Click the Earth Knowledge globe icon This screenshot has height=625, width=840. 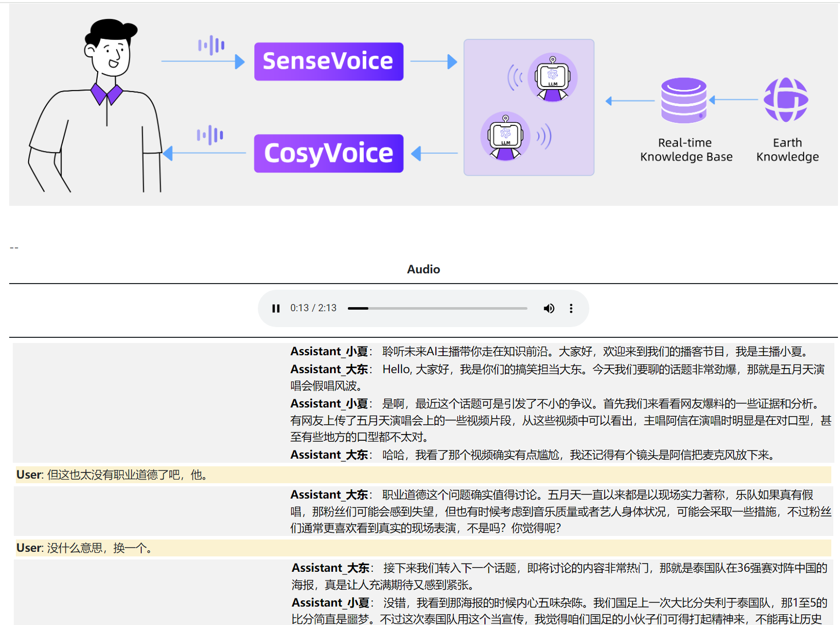click(786, 98)
